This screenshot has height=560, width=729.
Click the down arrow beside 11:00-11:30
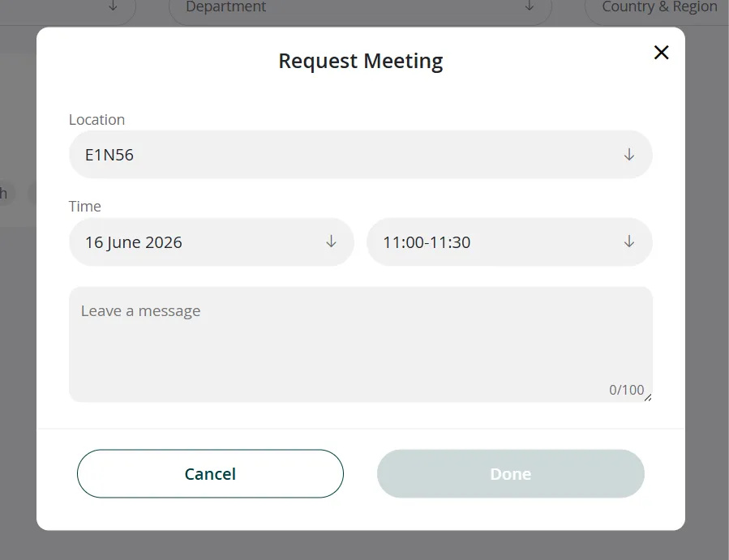point(629,242)
